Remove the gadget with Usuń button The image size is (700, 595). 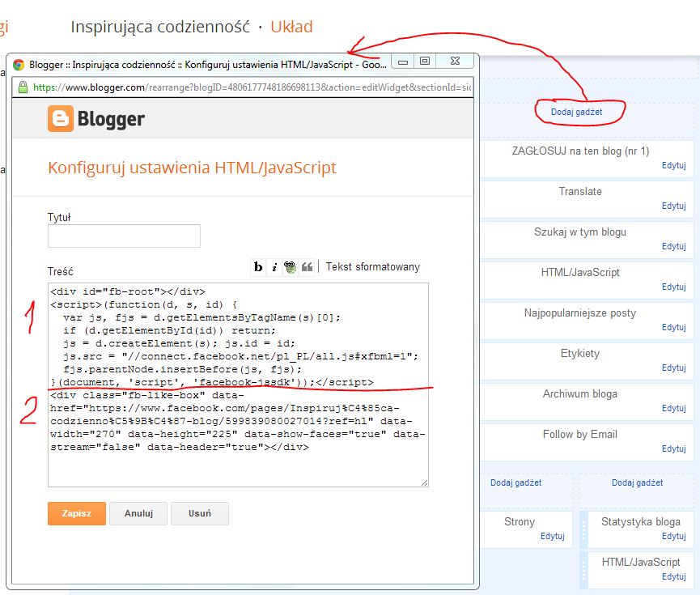200,513
